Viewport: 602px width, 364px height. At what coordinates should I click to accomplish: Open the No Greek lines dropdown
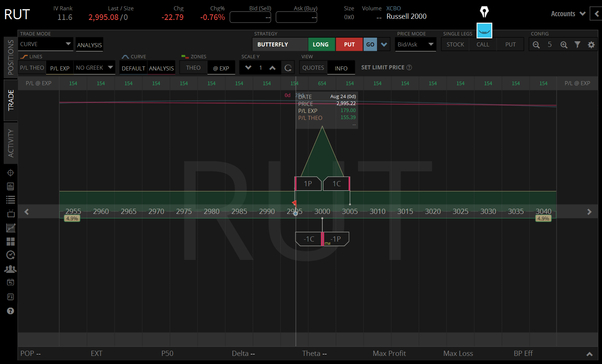[x=94, y=68]
